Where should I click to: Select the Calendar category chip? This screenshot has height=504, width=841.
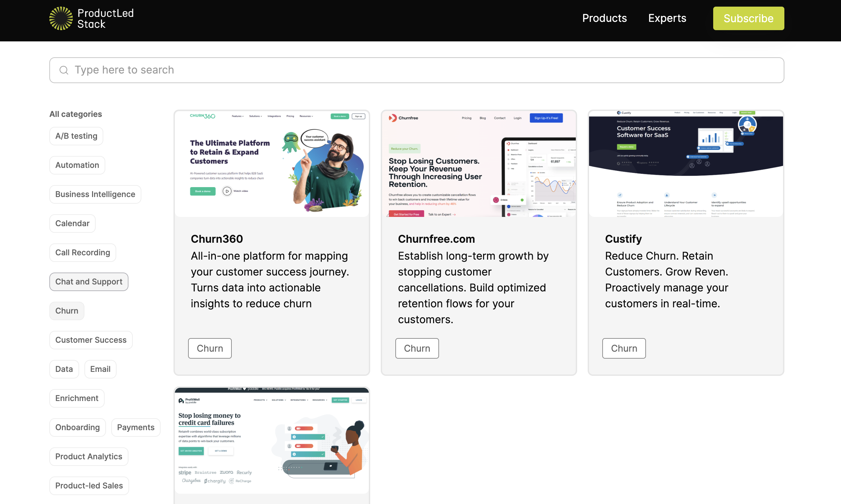72,223
